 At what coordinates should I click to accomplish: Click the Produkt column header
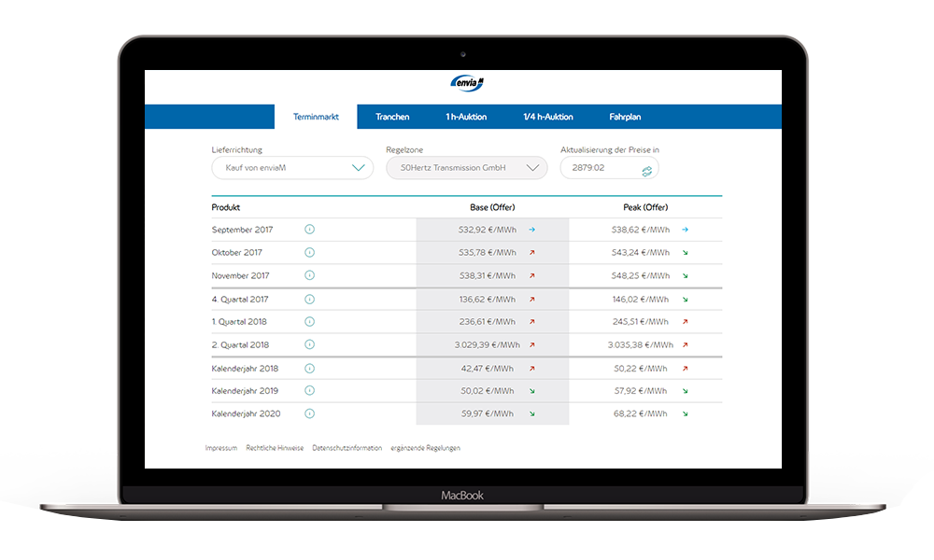coord(226,207)
